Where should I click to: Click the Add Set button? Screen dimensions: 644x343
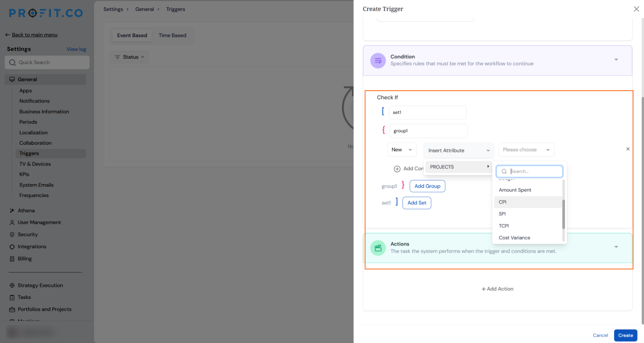tap(417, 203)
